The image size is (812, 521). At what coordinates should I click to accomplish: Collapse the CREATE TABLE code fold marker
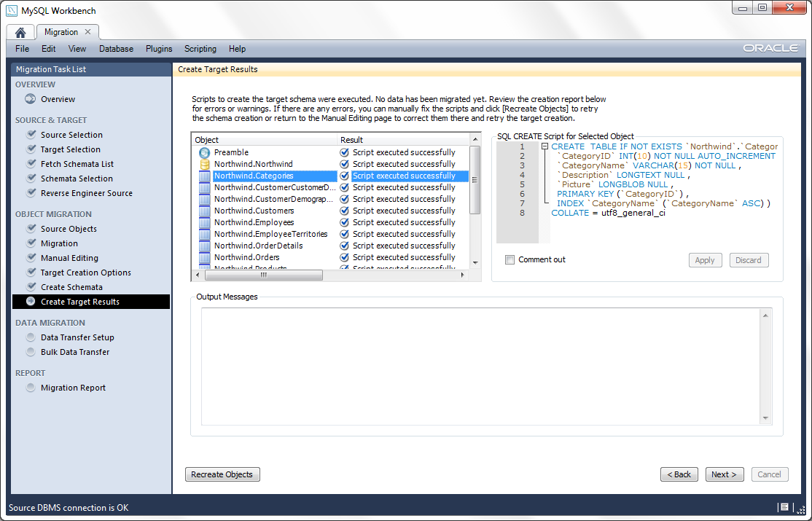(544, 146)
